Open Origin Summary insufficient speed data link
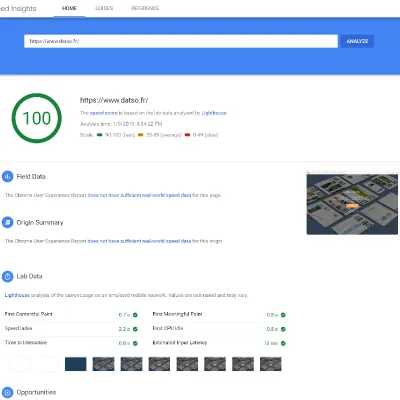 [139, 241]
